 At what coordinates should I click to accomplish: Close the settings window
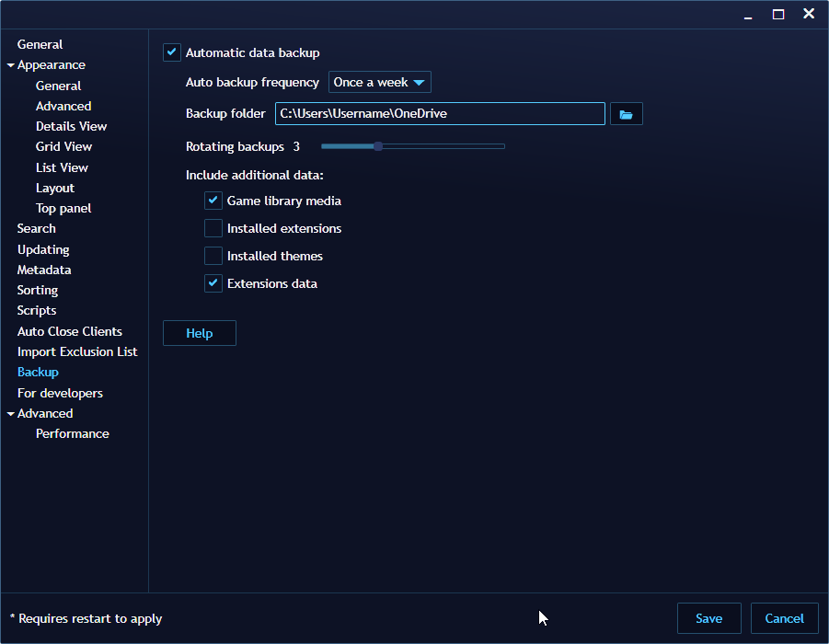tap(809, 14)
